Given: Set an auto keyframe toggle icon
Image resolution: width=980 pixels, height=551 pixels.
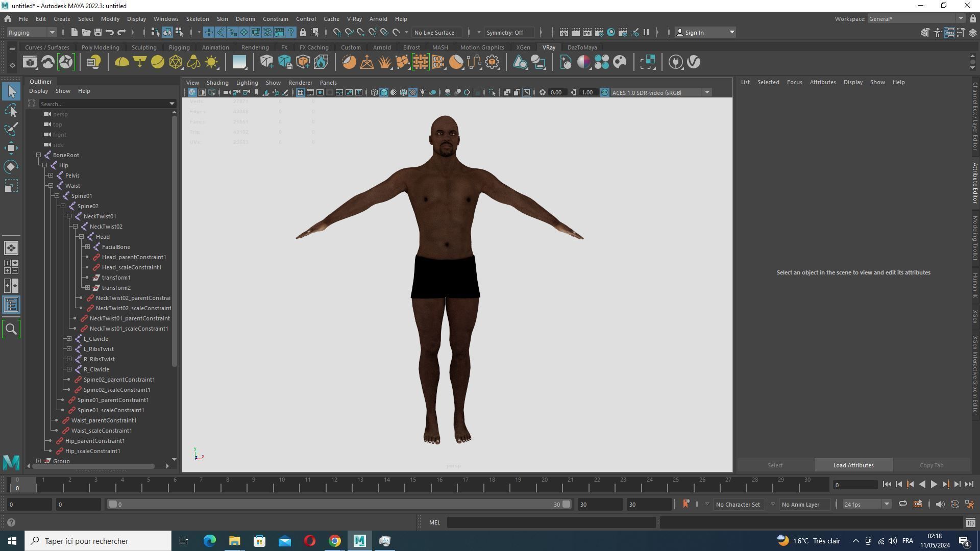Looking at the screenshot, I should (x=954, y=505).
